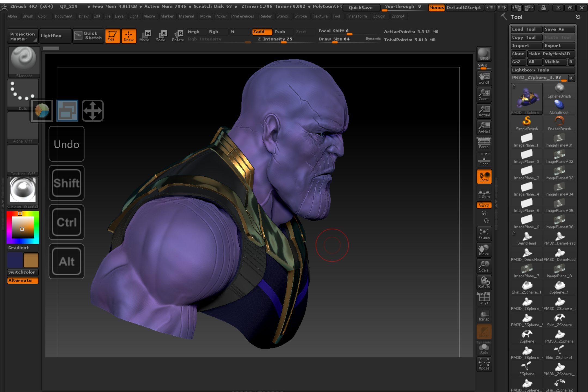Pick a color in the color picker
The height and width of the screenshot is (392, 588).
[23, 227]
